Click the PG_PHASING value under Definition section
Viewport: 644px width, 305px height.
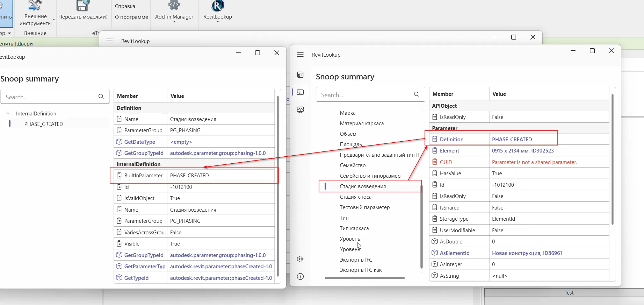pos(185,130)
